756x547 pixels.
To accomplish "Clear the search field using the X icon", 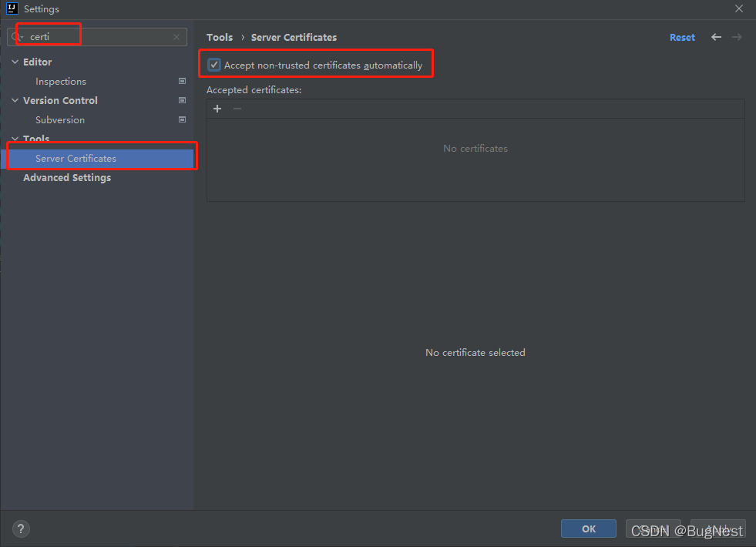I will pyautogui.click(x=176, y=36).
